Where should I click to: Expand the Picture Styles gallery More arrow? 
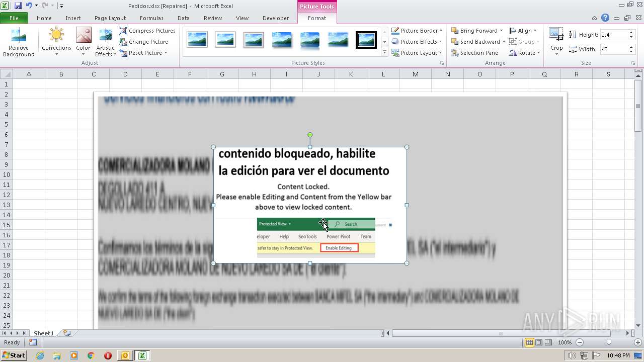[x=385, y=52]
